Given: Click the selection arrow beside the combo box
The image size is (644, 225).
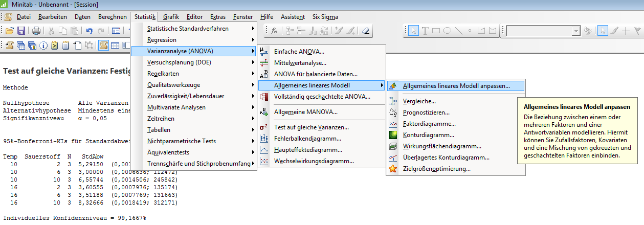Looking at the screenshot, I should [x=604, y=31].
